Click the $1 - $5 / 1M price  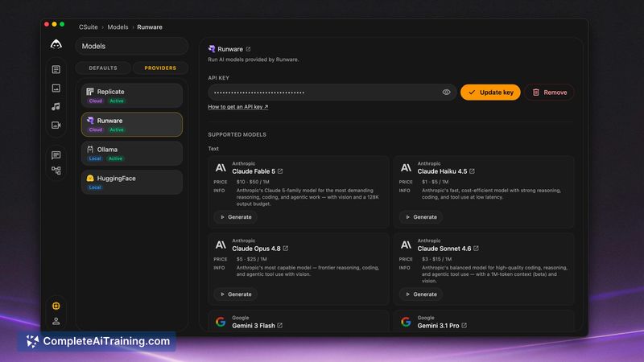[x=435, y=182]
